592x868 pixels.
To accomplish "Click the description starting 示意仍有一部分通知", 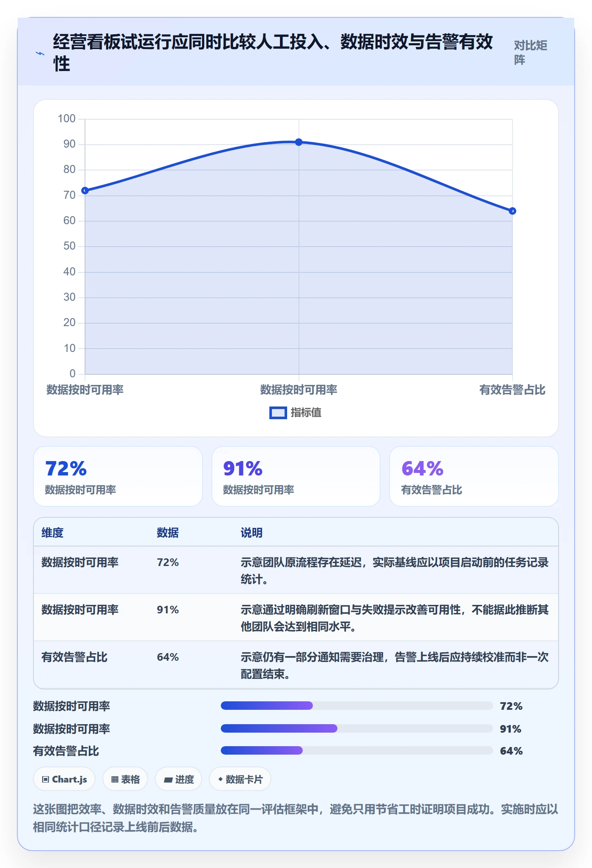I will point(395,665).
